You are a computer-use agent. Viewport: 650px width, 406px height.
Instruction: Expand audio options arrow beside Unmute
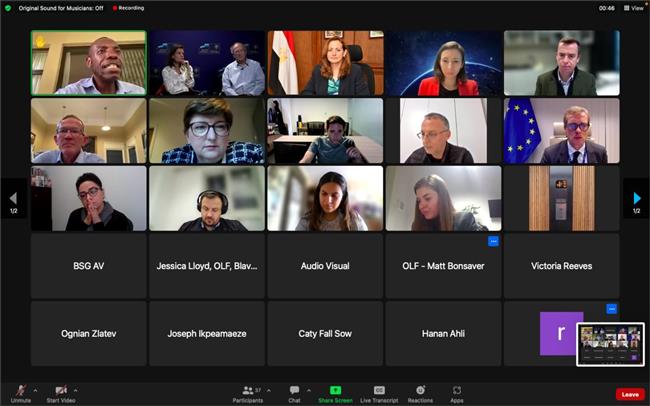click(x=35, y=390)
